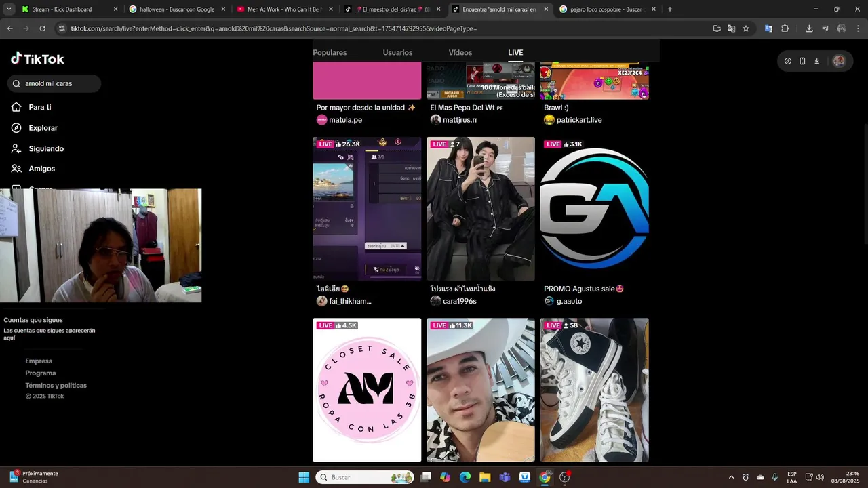
Task: Click the matula.pe avatar icon
Action: coord(321,120)
